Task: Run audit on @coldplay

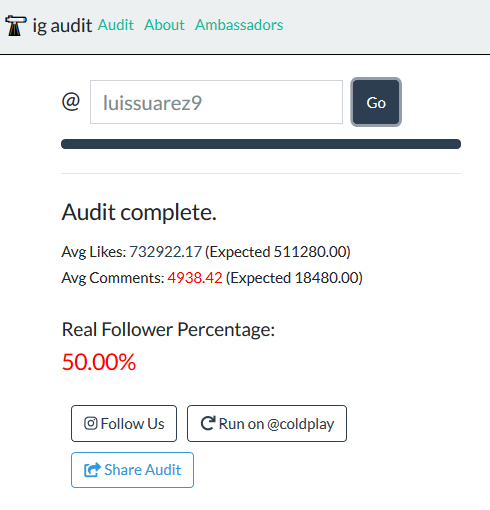Action: pyautogui.click(x=267, y=424)
